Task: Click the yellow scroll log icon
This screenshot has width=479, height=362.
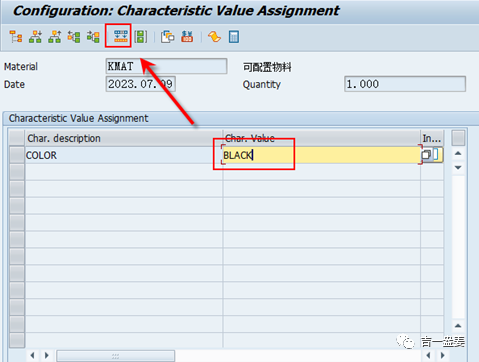Action: [214, 36]
